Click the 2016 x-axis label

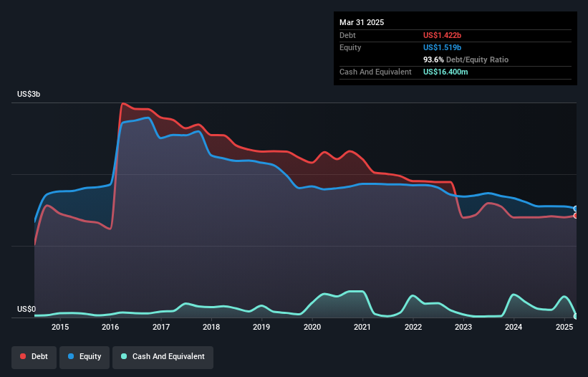110,327
